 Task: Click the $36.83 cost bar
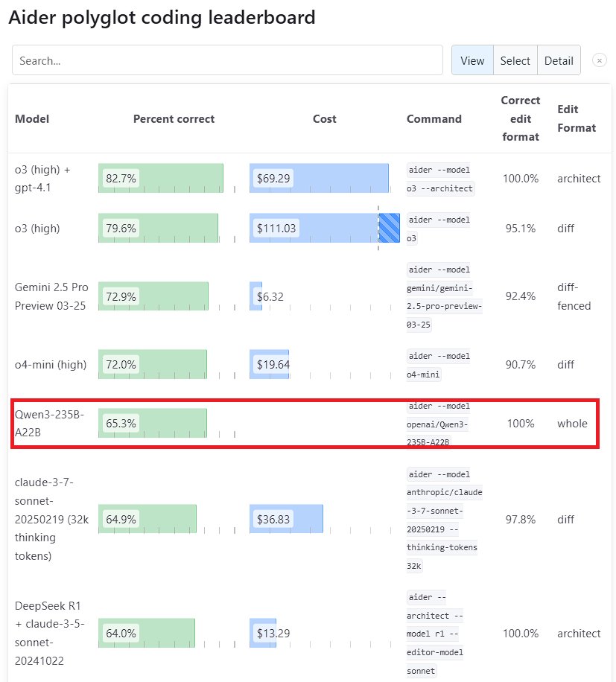pyautogui.click(x=286, y=519)
